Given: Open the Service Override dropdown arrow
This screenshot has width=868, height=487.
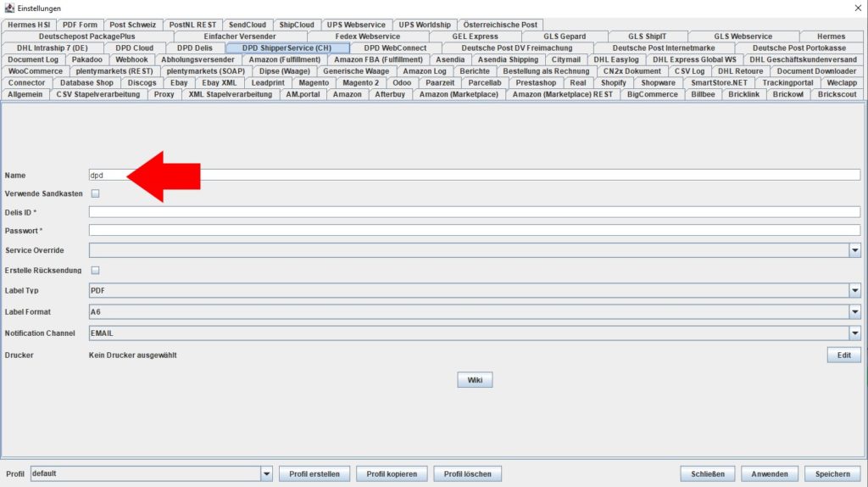Looking at the screenshot, I should (854, 250).
